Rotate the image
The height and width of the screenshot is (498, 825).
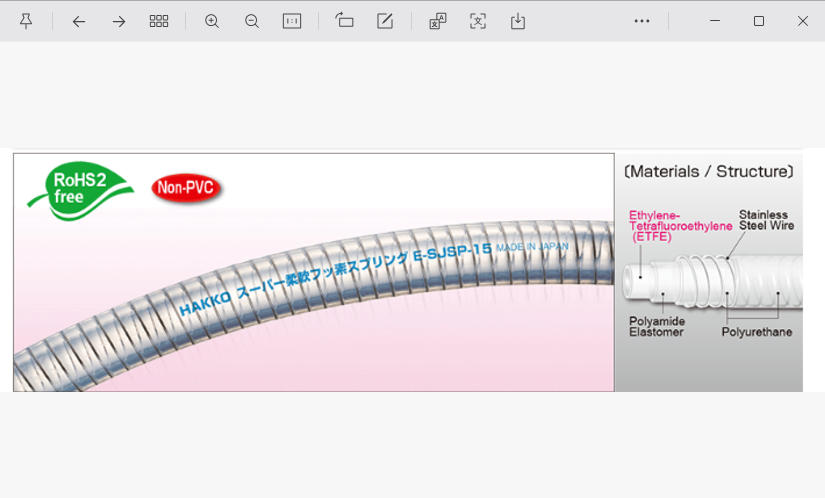coord(345,21)
